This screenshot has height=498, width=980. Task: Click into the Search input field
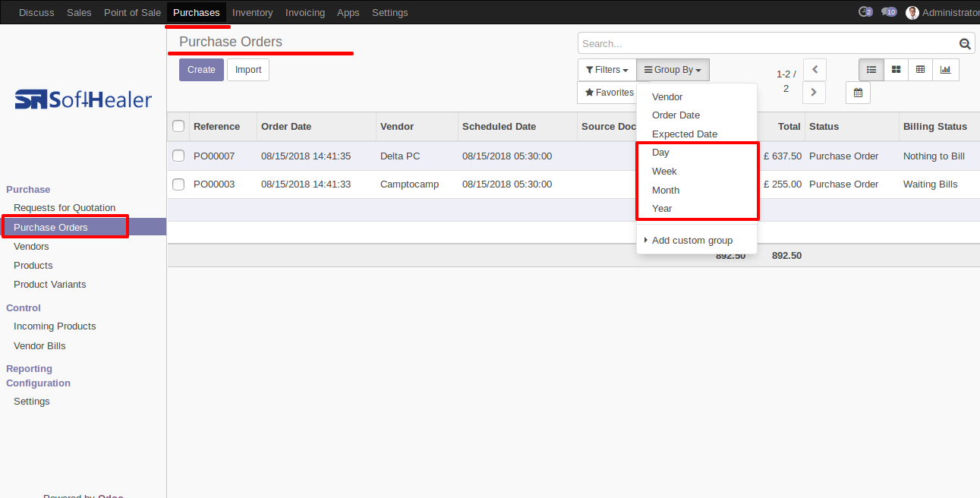[768, 44]
